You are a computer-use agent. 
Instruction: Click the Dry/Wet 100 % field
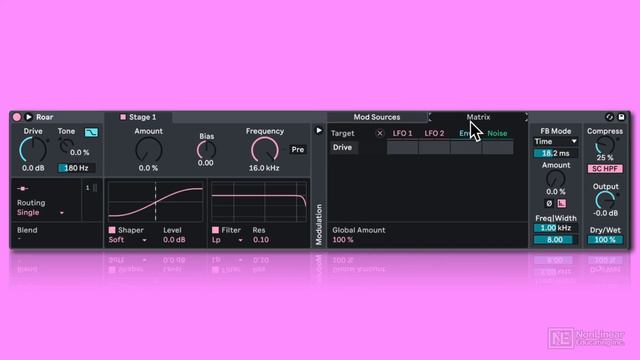point(605,240)
